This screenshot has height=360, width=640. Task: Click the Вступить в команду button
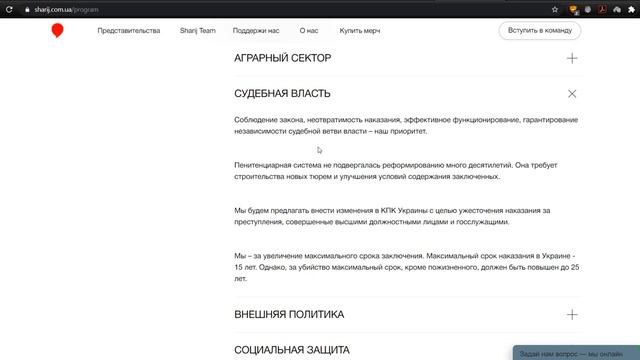(540, 31)
